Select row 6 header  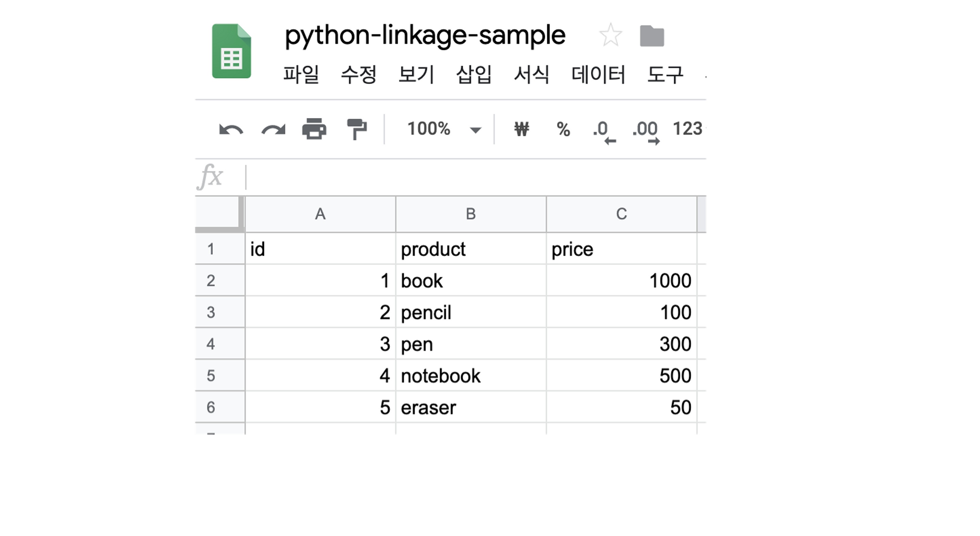[x=220, y=407]
